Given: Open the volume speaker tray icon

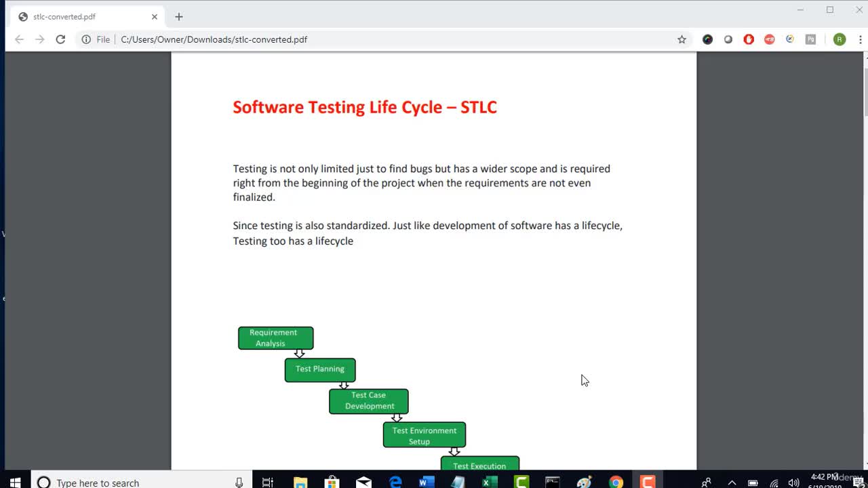Looking at the screenshot, I should click(x=793, y=483).
